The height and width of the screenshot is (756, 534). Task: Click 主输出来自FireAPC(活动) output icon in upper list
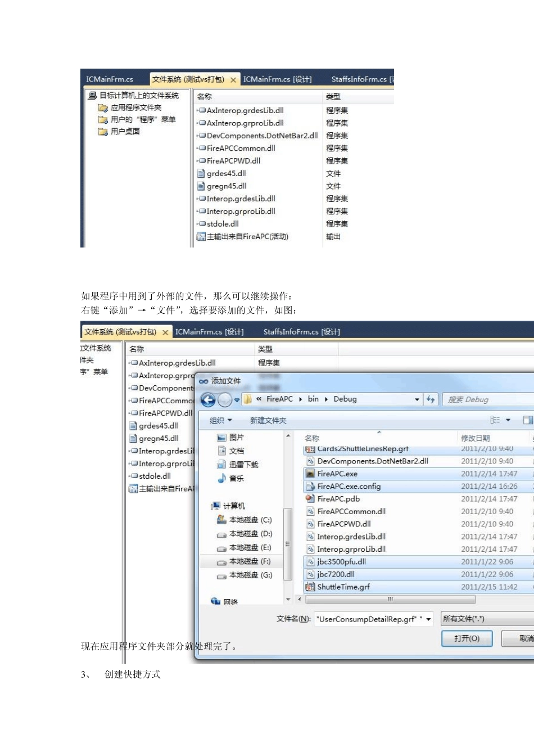201,236
